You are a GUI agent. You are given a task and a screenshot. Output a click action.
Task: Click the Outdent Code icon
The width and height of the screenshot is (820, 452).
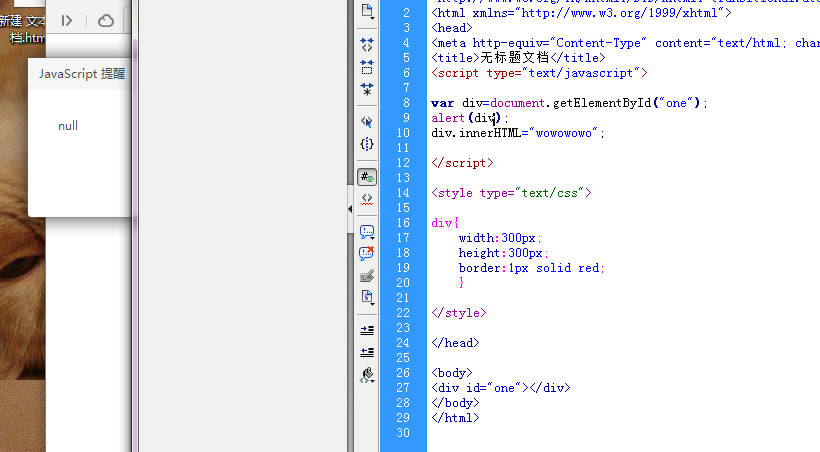click(x=367, y=352)
